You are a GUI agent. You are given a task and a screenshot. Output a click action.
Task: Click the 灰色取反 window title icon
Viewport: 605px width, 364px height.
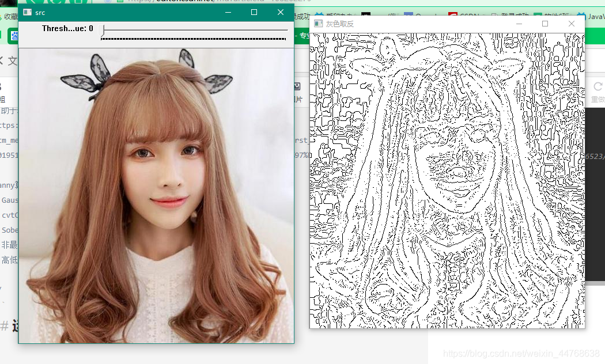318,24
